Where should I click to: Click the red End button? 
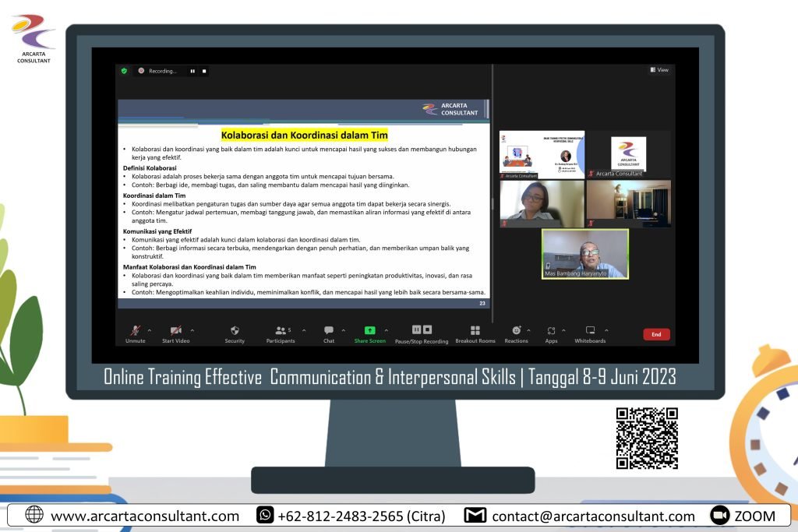(x=656, y=334)
